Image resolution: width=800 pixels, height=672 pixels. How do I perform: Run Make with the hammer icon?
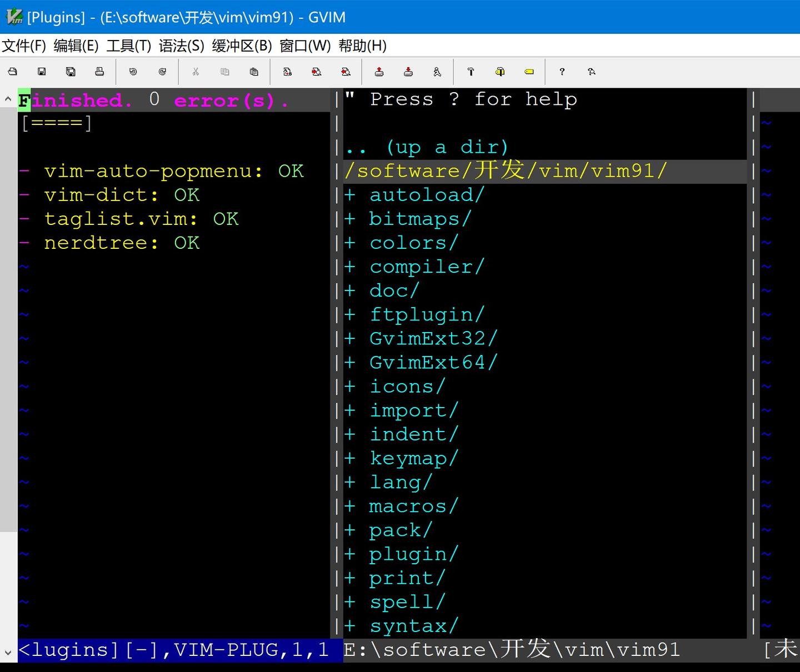click(x=470, y=72)
